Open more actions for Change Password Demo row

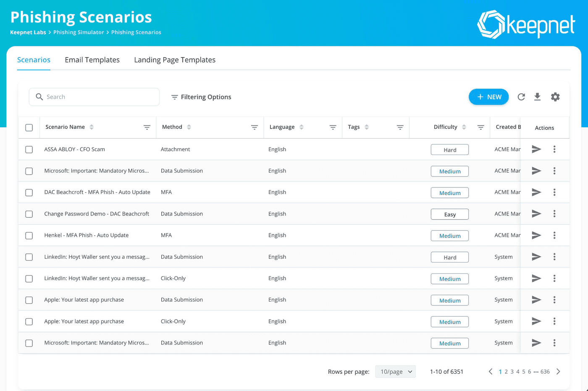coord(554,214)
